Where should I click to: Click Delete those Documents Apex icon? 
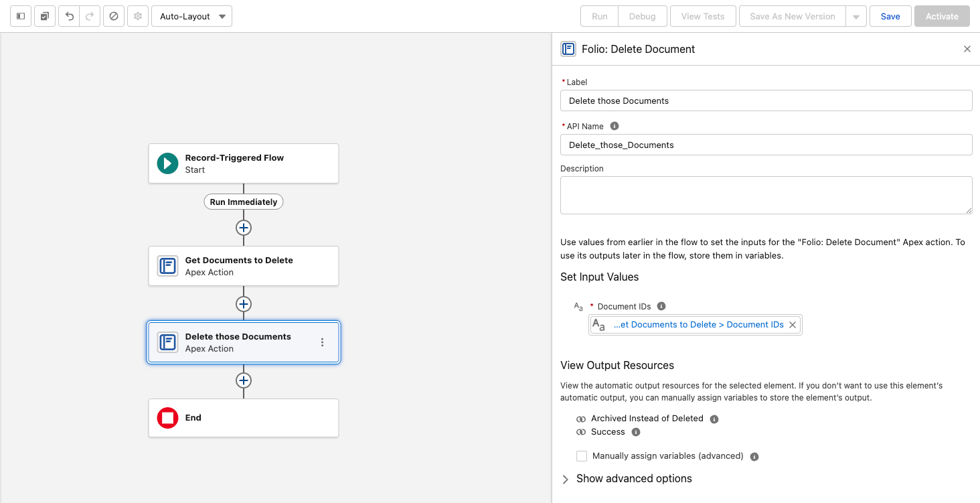pos(167,342)
